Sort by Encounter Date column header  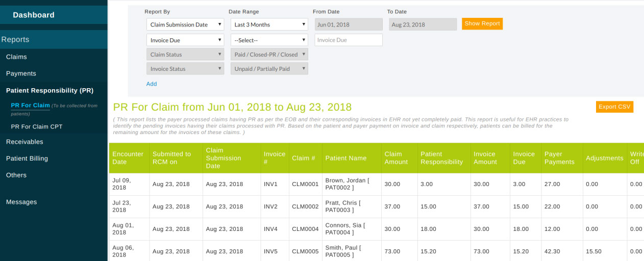tap(128, 158)
